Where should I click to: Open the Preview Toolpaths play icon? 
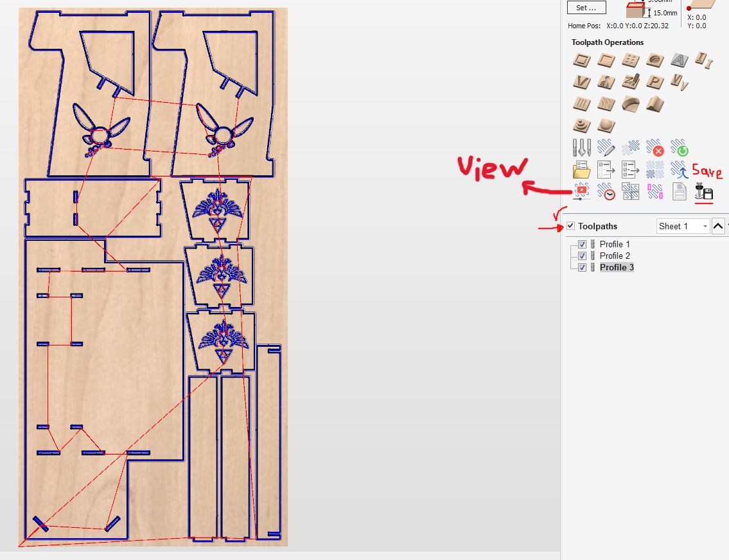pos(582,191)
